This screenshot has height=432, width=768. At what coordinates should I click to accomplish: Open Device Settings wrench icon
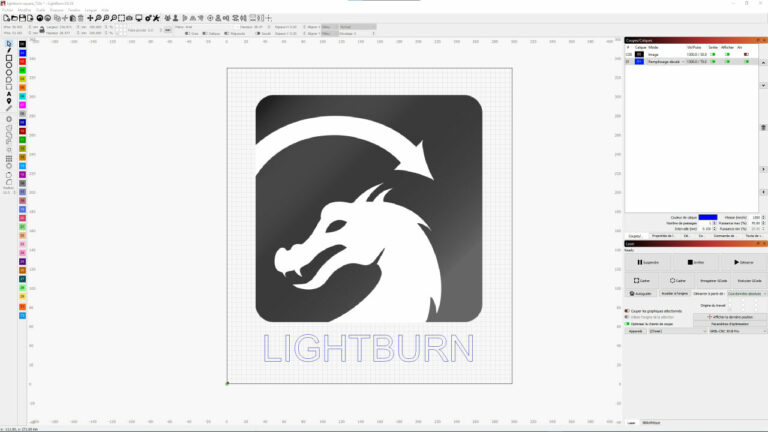point(156,18)
